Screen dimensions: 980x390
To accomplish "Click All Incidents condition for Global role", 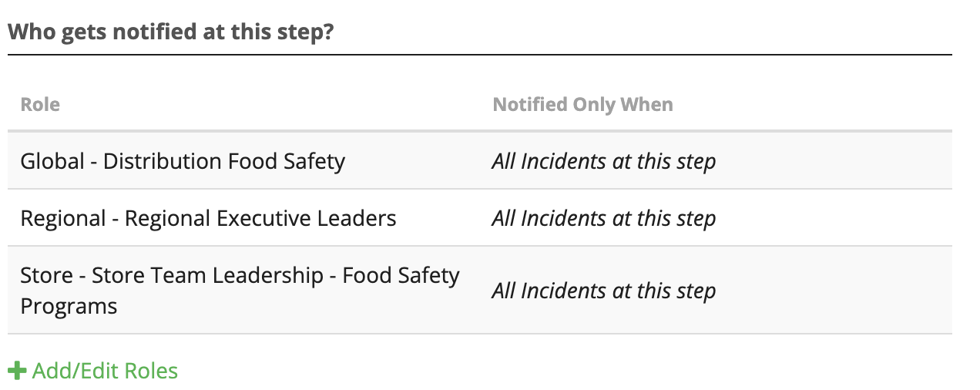I will coord(604,161).
